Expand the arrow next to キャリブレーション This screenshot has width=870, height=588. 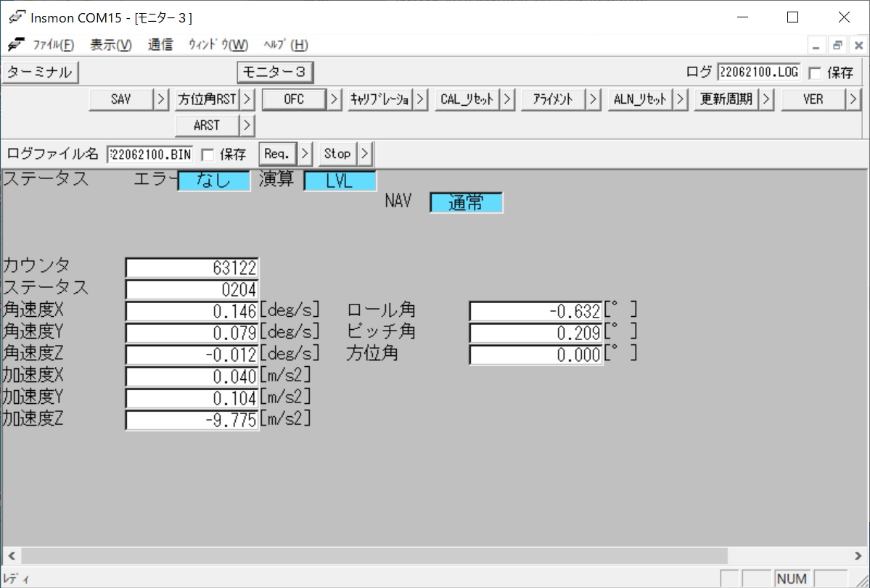[x=421, y=99]
